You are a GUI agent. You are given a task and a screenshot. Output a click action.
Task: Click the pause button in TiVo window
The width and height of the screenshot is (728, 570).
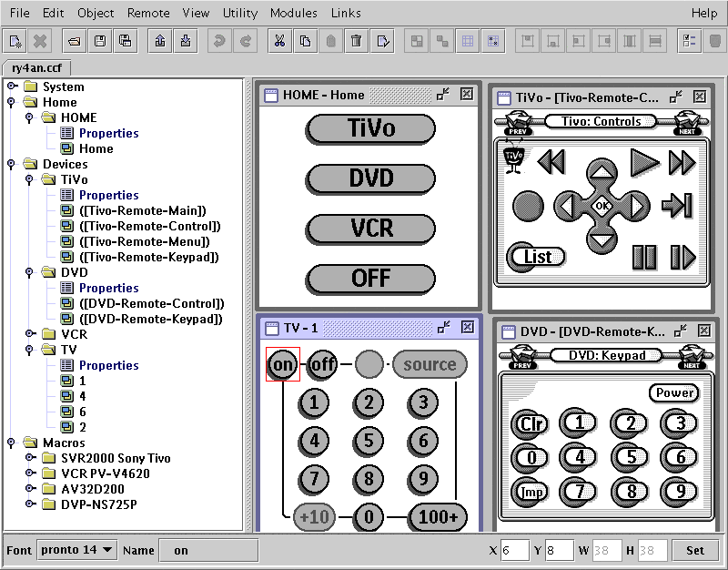tap(645, 258)
